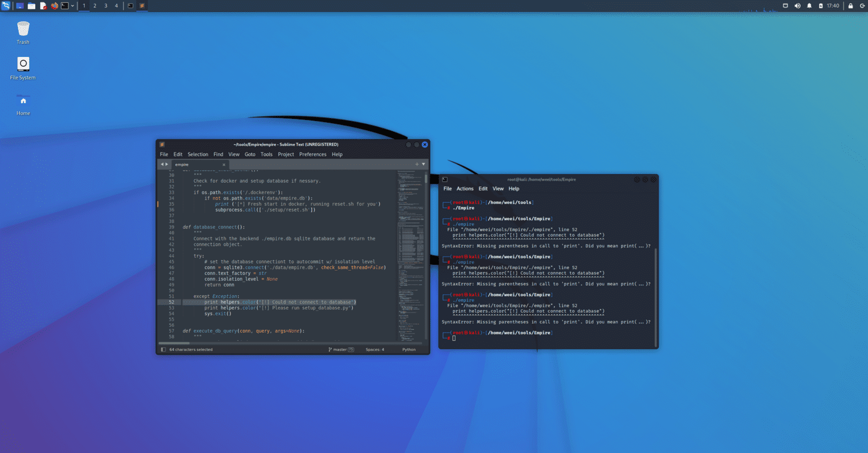Image resolution: width=868 pixels, height=453 pixels.
Task: Open Python syntax selector in status bar
Action: pyautogui.click(x=409, y=349)
